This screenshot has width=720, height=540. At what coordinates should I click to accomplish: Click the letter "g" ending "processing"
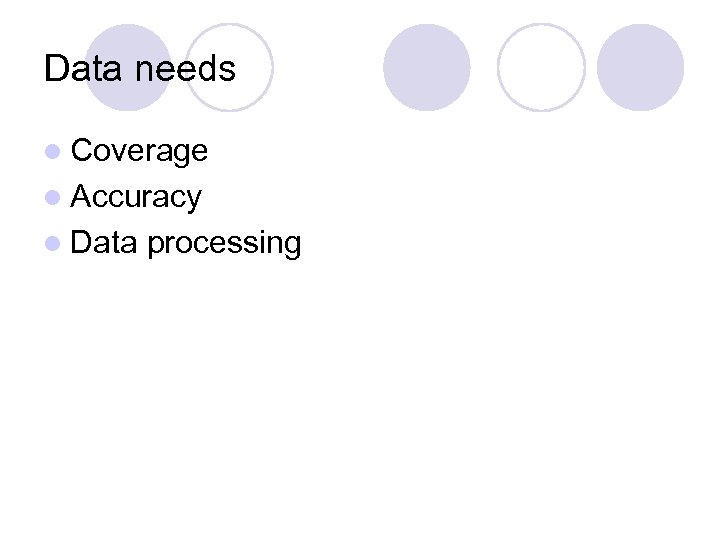click(291, 246)
